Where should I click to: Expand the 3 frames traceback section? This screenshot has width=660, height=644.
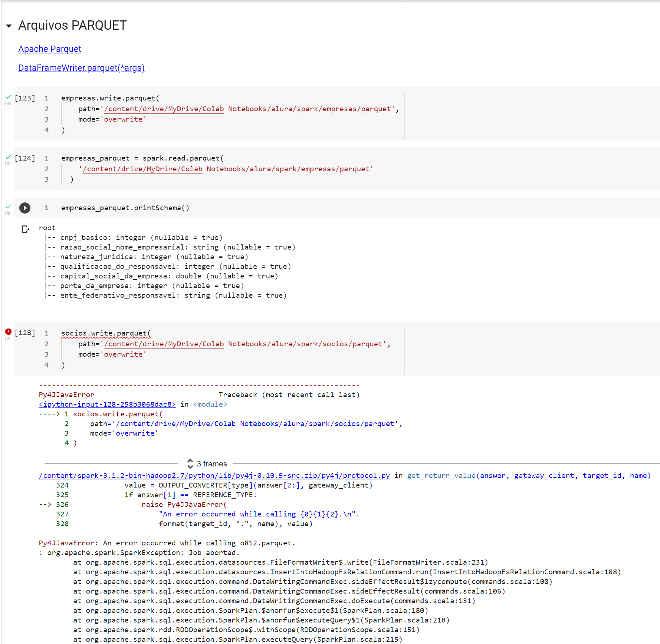click(207, 464)
